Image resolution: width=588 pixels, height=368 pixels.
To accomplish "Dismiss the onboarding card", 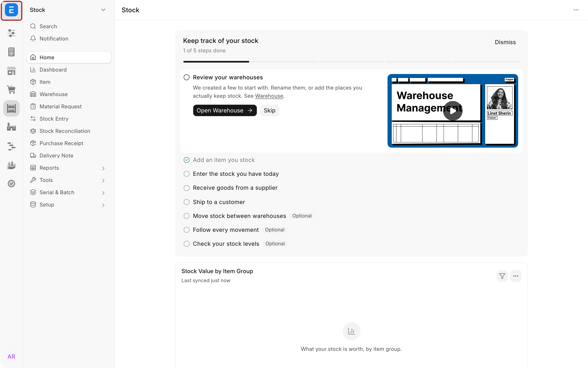I will (505, 42).
